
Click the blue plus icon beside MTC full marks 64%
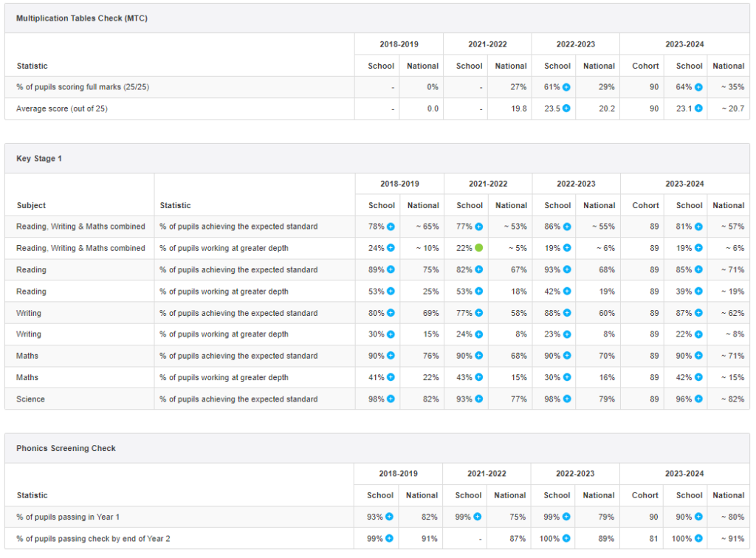click(x=698, y=87)
